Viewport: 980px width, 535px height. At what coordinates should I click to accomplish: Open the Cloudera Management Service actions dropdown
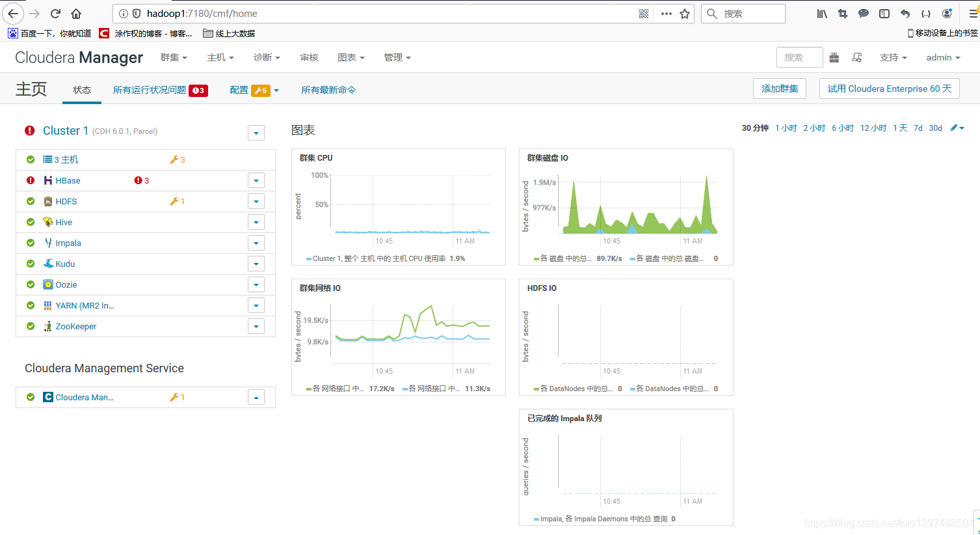pos(256,397)
